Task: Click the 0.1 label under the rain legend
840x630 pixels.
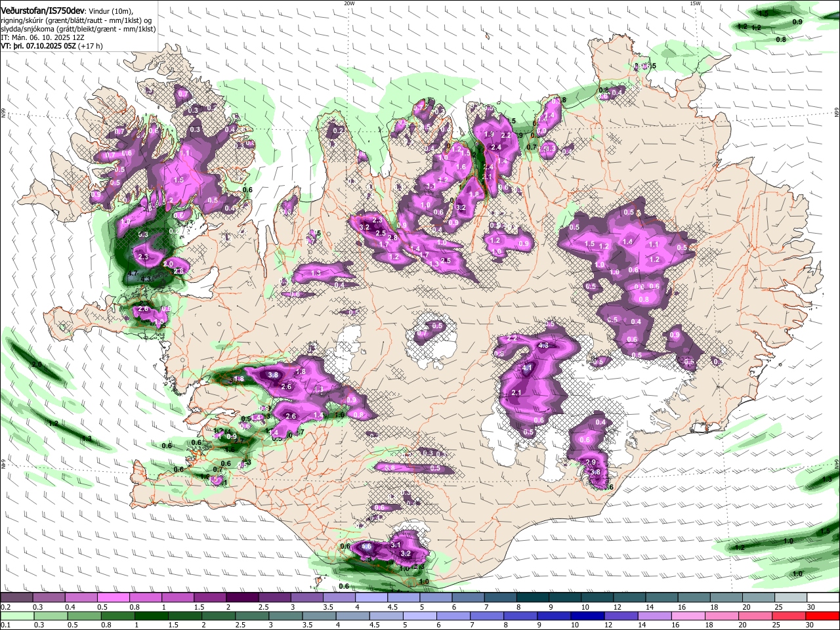Action: [x=6, y=625]
